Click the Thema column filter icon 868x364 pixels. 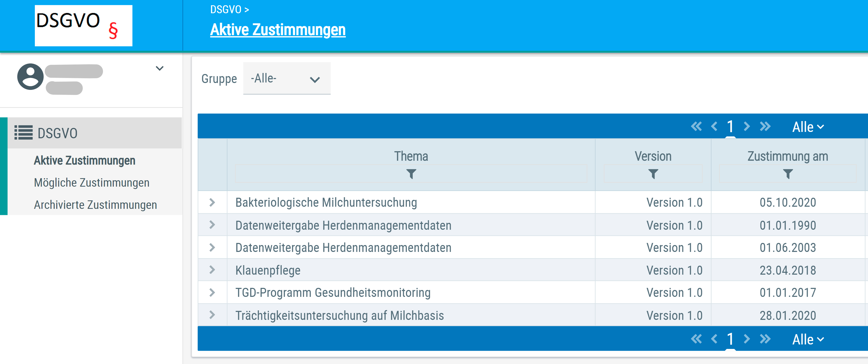(x=411, y=174)
